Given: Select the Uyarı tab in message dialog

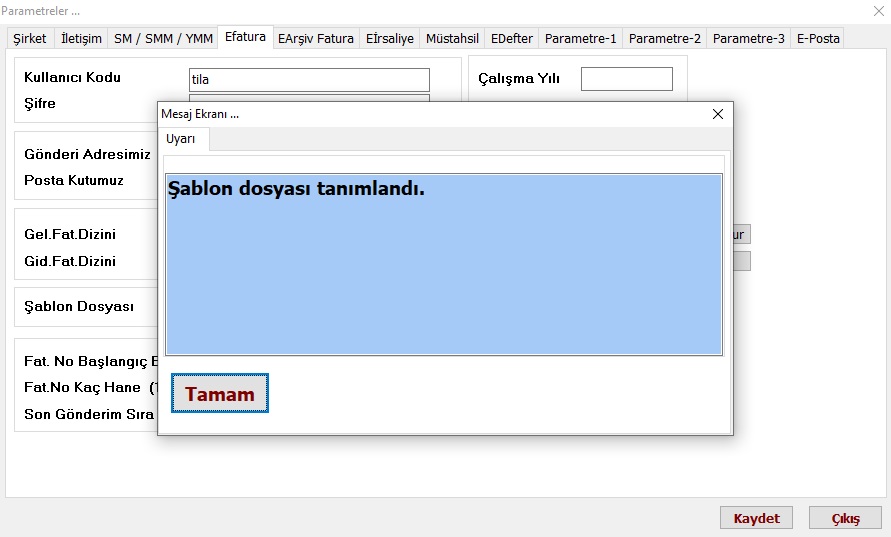Looking at the screenshot, I should (x=181, y=140).
